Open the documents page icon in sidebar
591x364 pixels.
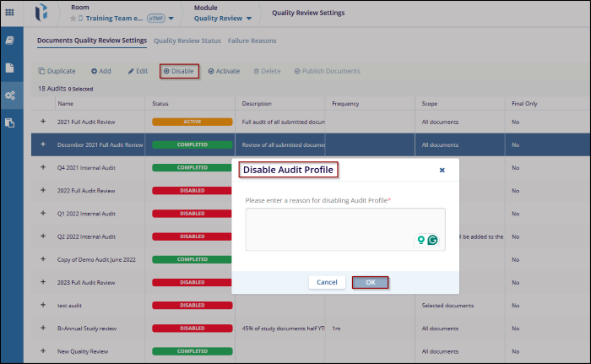coord(10,68)
